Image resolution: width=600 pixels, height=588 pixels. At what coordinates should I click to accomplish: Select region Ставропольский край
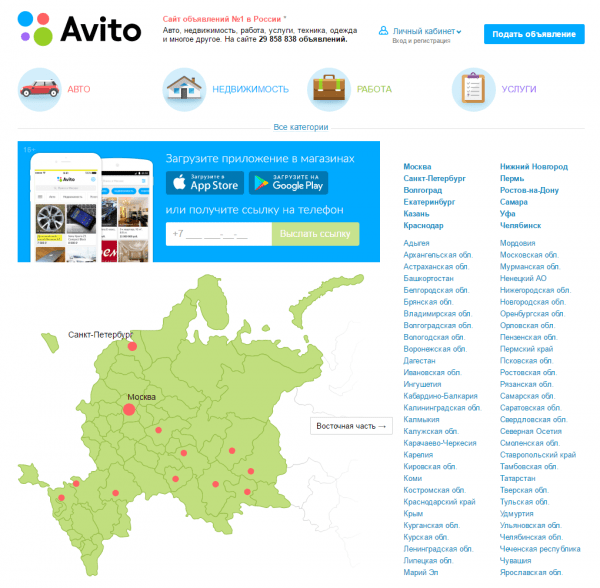[x=538, y=455]
